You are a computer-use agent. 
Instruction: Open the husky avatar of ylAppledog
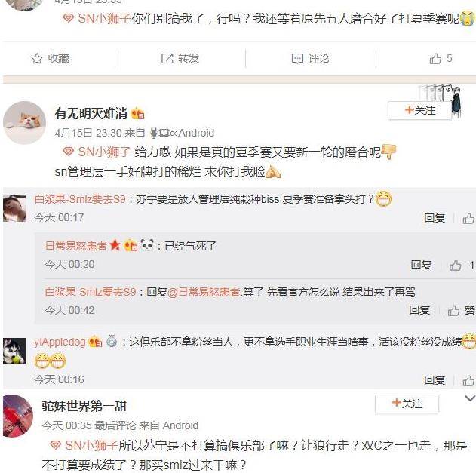pos(14,351)
